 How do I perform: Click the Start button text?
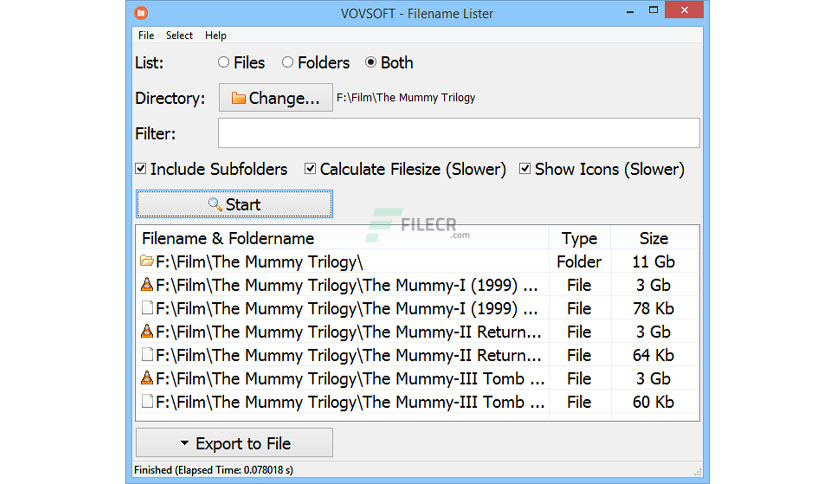pyautogui.click(x=243, y=204)
